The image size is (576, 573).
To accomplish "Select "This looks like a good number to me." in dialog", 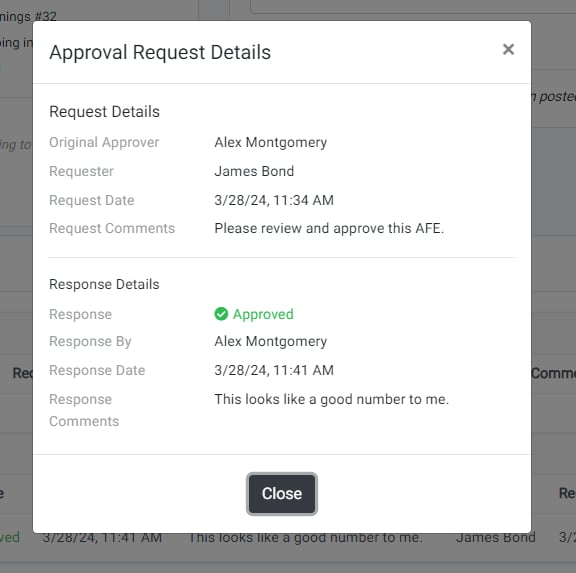I will (332, 399).
